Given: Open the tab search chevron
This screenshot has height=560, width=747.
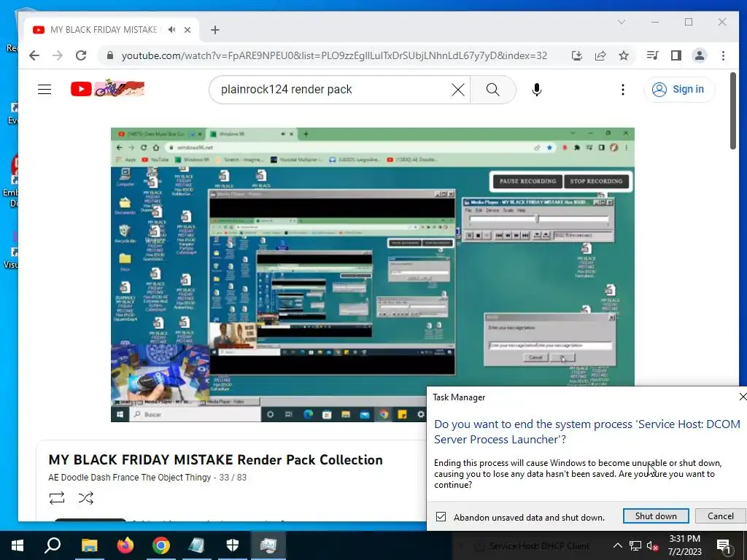Looking at the screenshot, I should point(622,22).
